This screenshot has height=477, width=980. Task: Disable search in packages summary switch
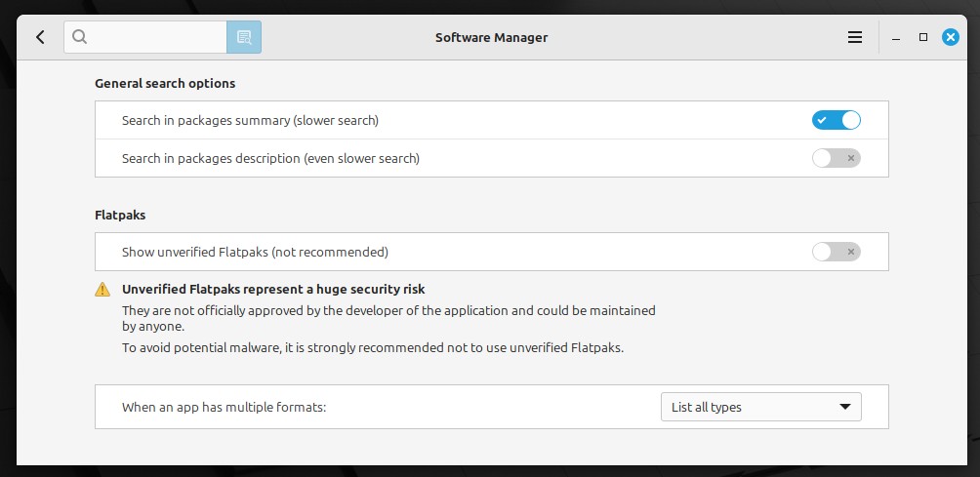[x=837, y=121]
